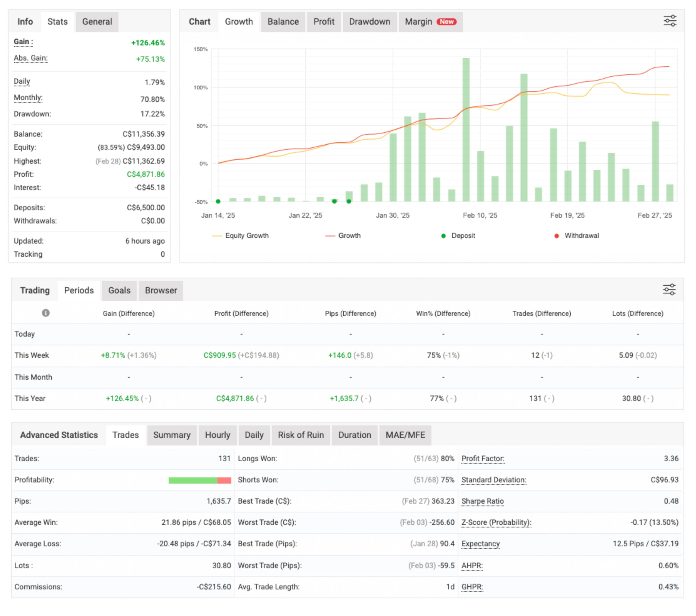
Task: Click the green and red Profitability bar
Action: click(x=200, y=480)
